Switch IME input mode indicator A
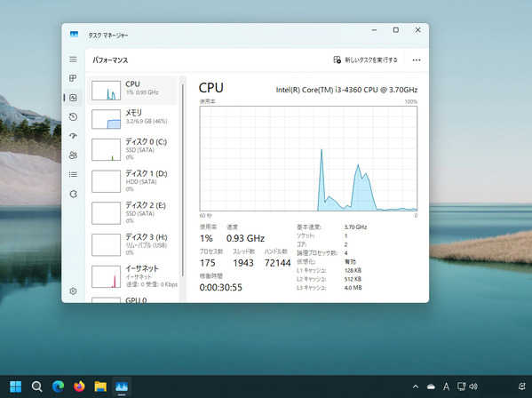This screenshot has width=532, height=398. [x=446, y=386]
